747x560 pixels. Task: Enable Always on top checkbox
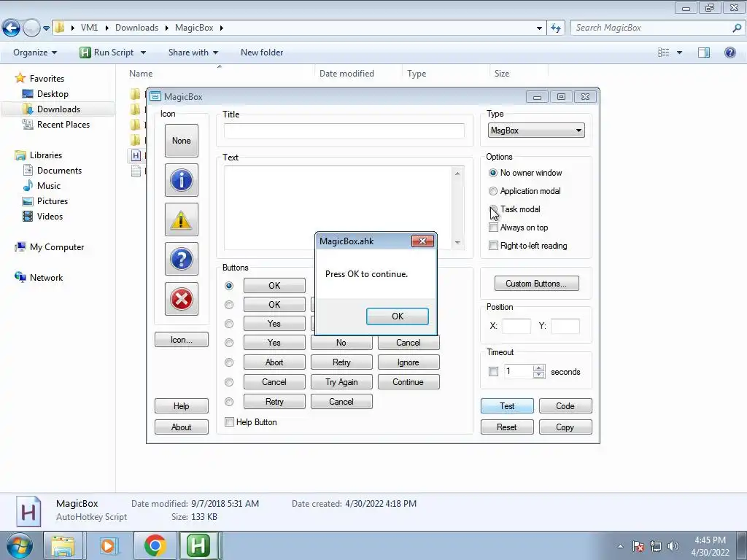pyautogui.click(x=494, y=227)
